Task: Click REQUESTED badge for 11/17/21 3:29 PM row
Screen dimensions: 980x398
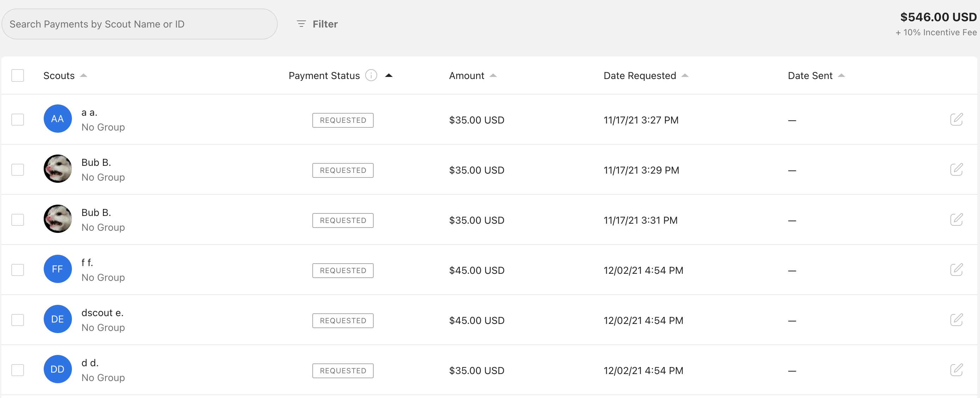Action: pyautogui.click(x=343, y=170)
